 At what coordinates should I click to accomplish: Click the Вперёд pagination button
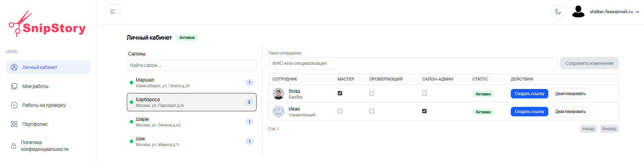pyautogui.click(x=609, y=129)
